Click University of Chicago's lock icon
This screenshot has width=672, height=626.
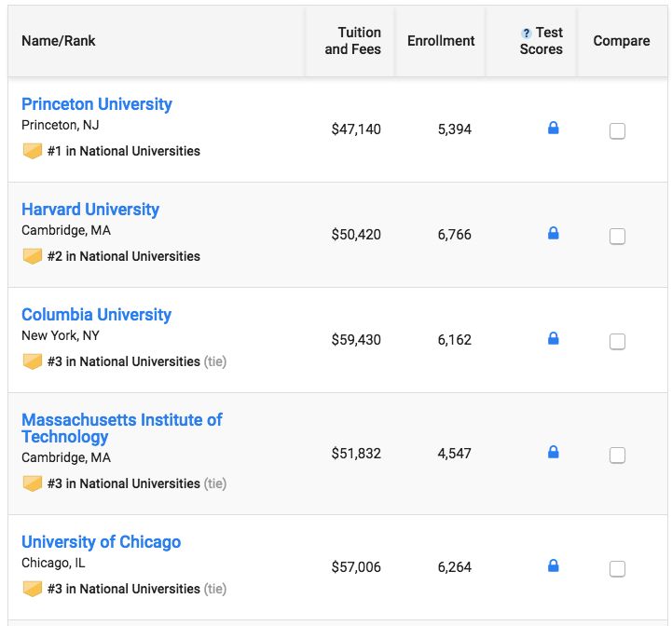coord(553,566)
